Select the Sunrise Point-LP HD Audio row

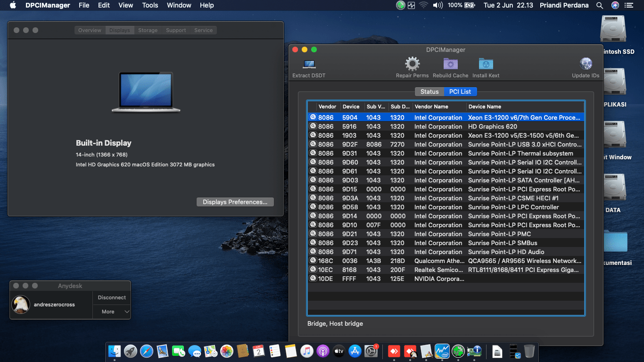click(x=446, y=252)
